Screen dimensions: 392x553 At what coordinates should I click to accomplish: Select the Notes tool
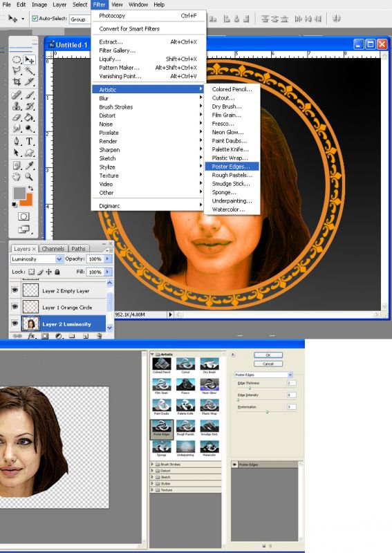click(x=17, y=165)
